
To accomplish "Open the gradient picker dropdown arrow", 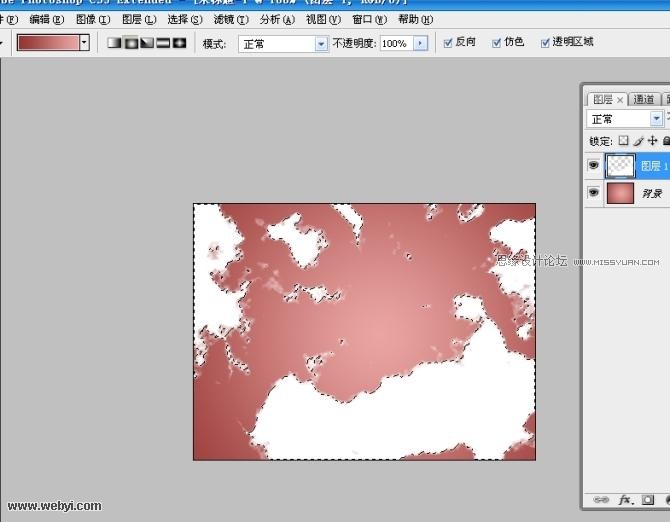I will (x=84, y=43).
